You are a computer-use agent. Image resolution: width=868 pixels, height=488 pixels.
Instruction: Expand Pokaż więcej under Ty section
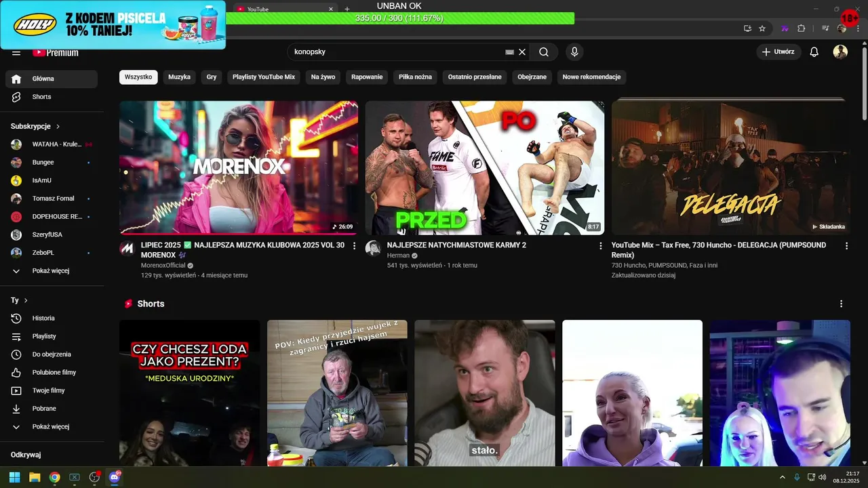(52, 427)
